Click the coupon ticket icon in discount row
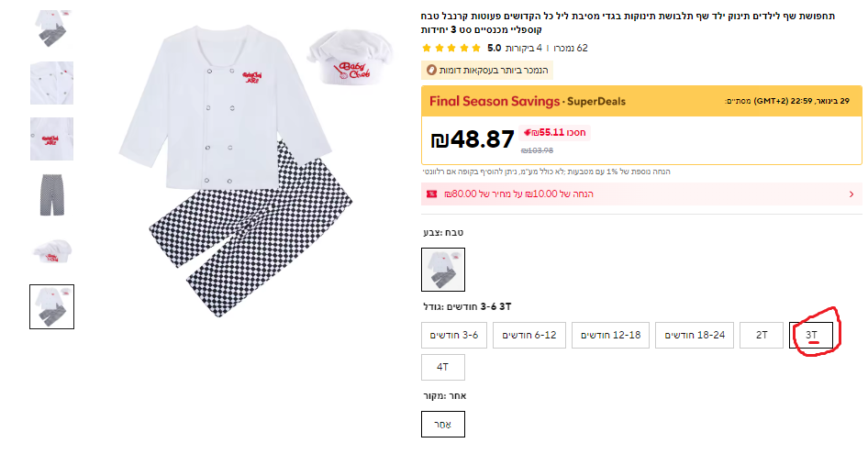 (431, 194)
